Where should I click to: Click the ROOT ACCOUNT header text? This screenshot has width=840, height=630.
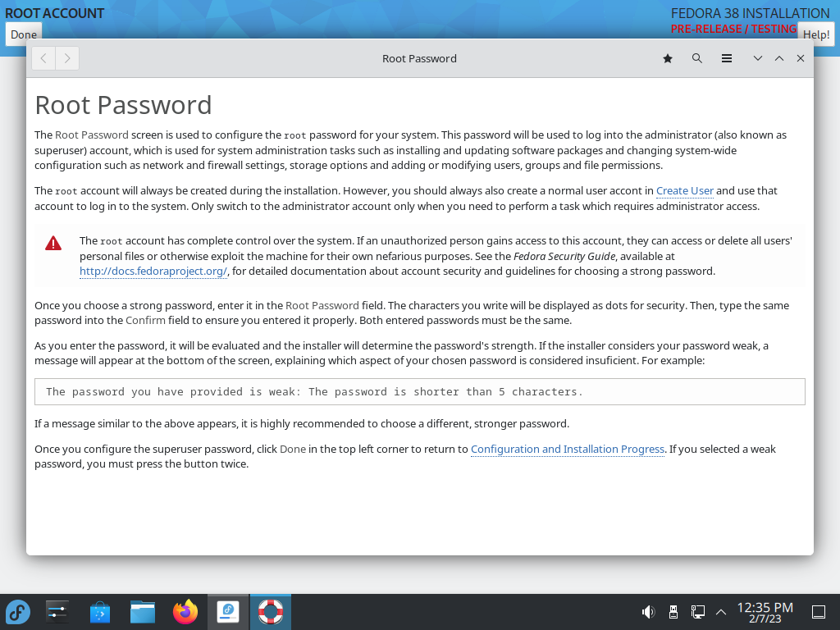(x=55, y=13)
